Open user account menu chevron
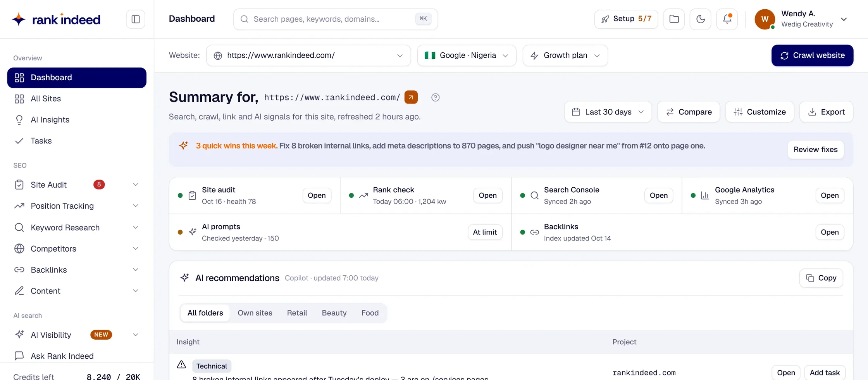 [844, 19]
